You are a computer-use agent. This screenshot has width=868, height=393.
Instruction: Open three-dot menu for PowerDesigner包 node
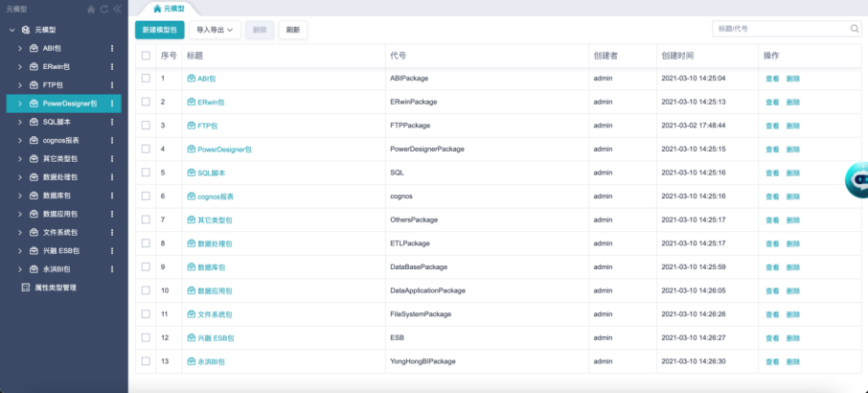tap(112, 104)
